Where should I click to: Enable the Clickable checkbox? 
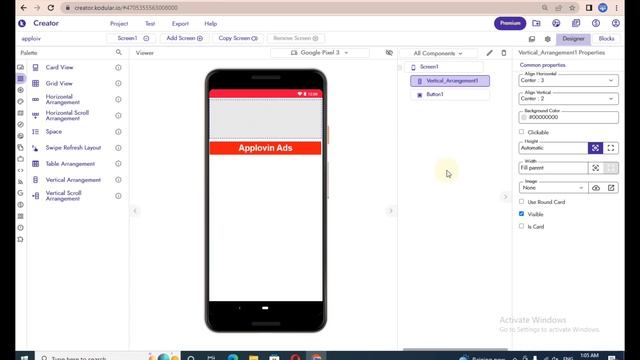tap(521, 132)
